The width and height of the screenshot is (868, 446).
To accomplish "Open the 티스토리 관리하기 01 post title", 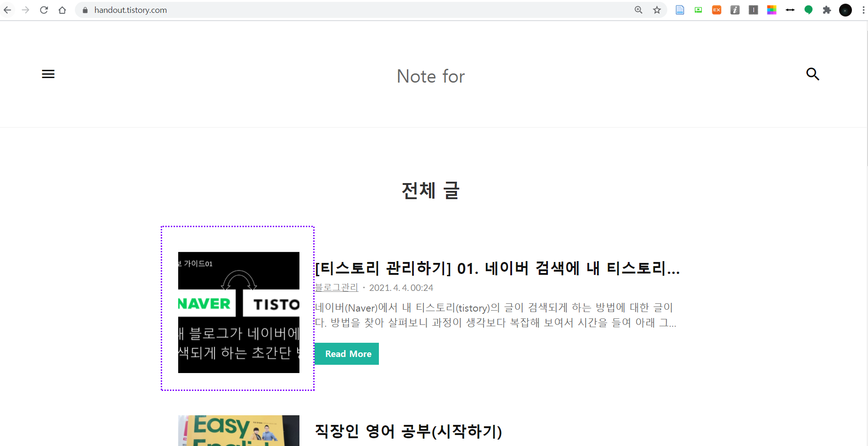I will tap(497, 268).
